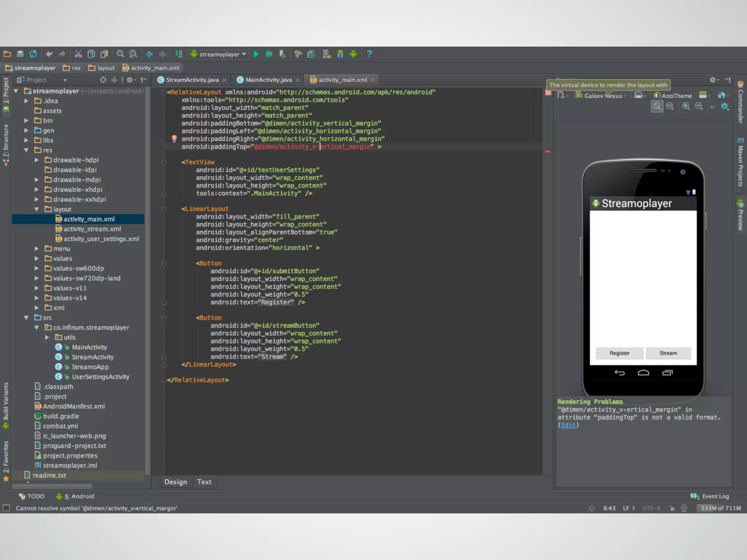
Task: Click the Cut scissors icon
Action: [x=78, y=54]
